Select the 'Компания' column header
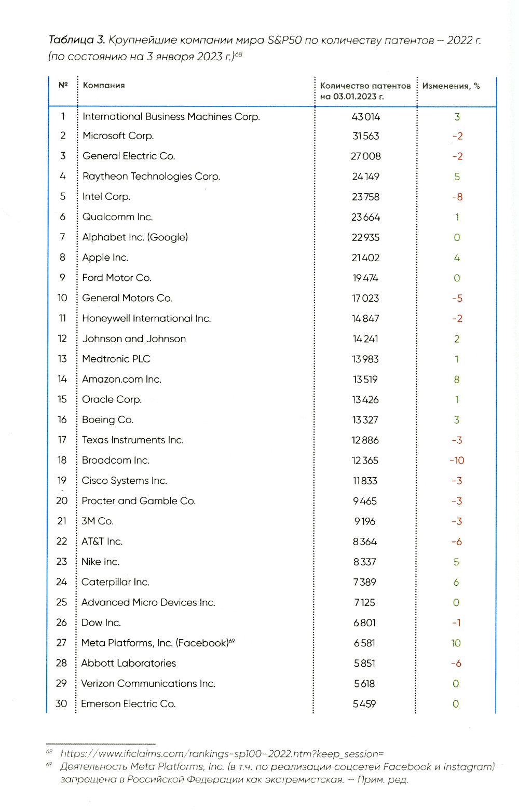The height and width of the screenshot is (812, 519). click(104, 86)
